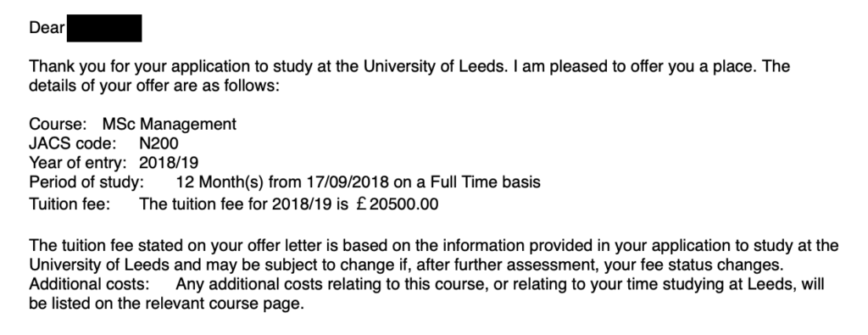Click the 'Period of study:' label
868x335 pixels.
(86, 181)
